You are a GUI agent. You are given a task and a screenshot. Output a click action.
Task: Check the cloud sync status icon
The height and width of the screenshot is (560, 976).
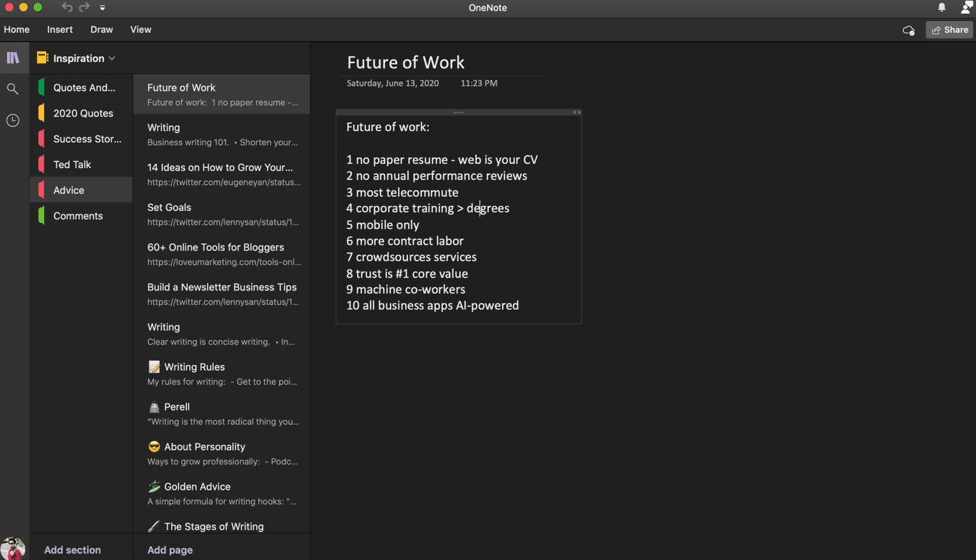pos(909,30)
